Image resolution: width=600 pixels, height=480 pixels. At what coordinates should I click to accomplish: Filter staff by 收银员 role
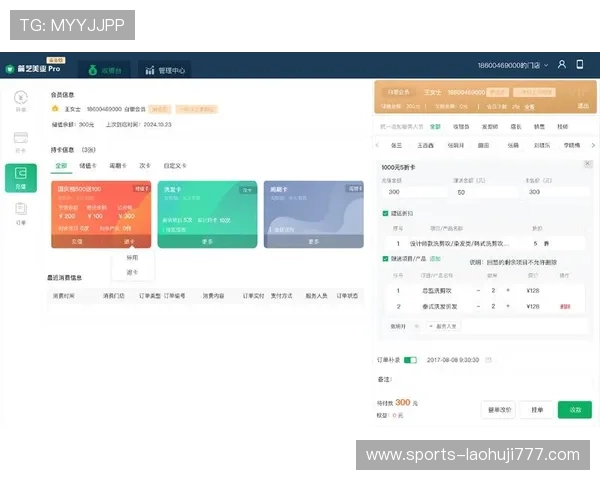pos(461,127)
